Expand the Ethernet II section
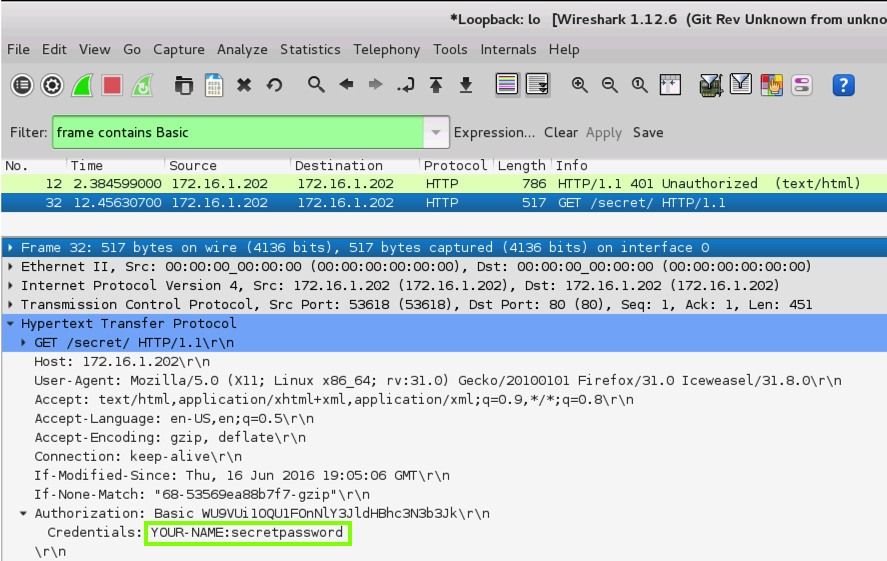 click(x=11, y=266)
